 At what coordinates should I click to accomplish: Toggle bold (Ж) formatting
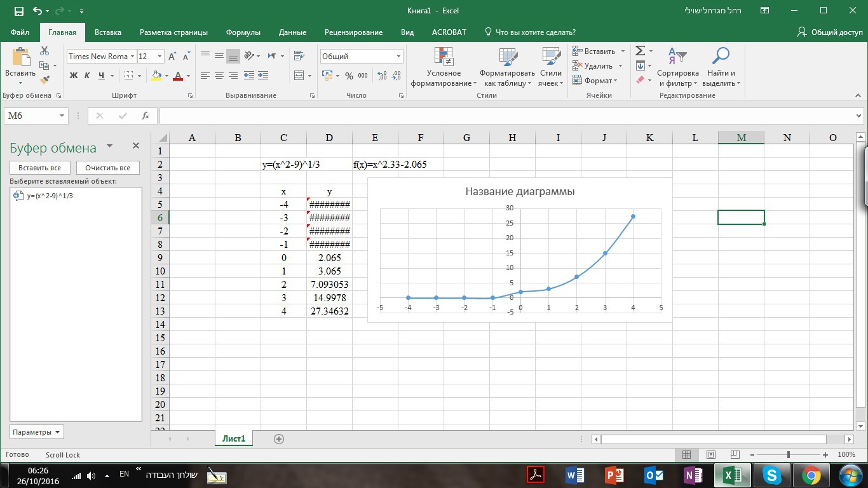[73, 76]
